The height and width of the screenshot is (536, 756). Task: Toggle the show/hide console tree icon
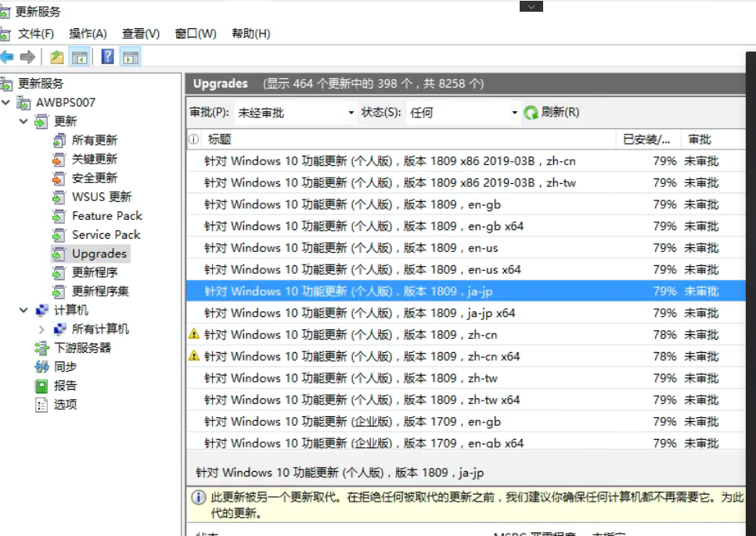[x=80, y=57]
